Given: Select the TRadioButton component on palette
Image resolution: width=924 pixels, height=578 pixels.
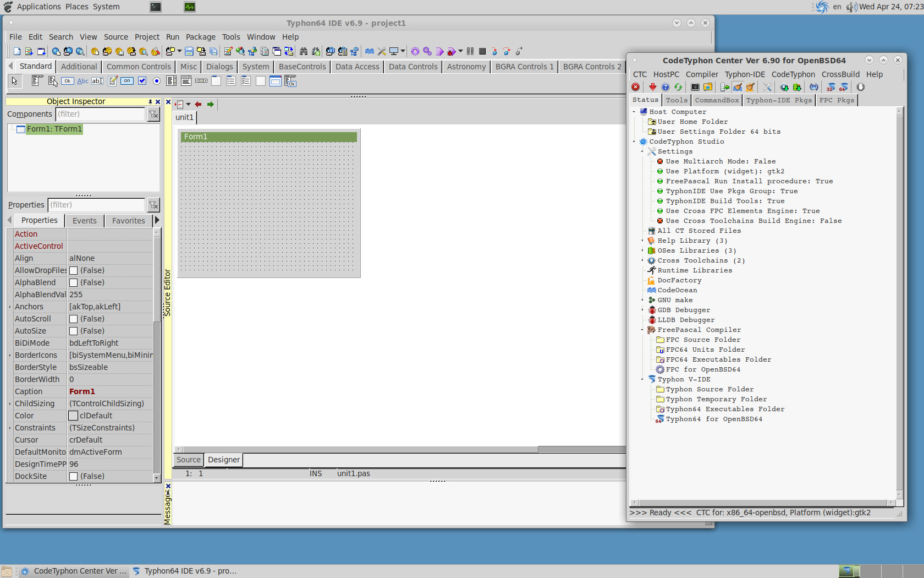Looking at the screenshot, I should [157, 81].
